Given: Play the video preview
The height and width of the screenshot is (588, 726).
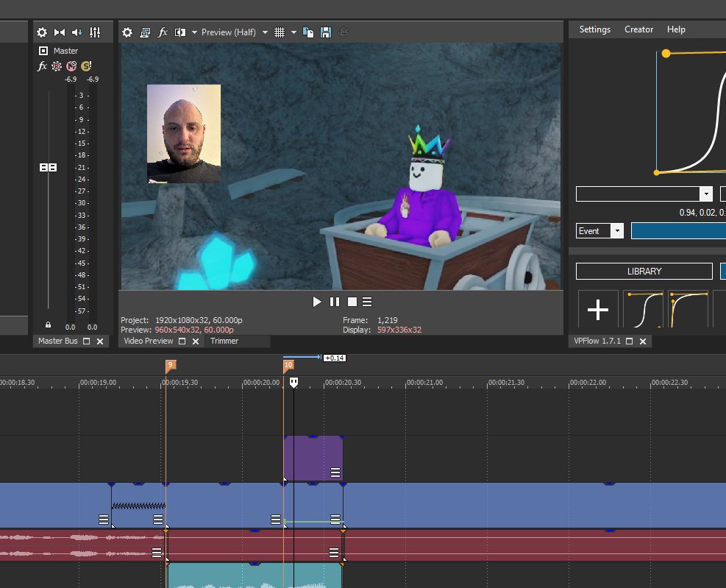Looking at the screenshot, I should 317,302.
